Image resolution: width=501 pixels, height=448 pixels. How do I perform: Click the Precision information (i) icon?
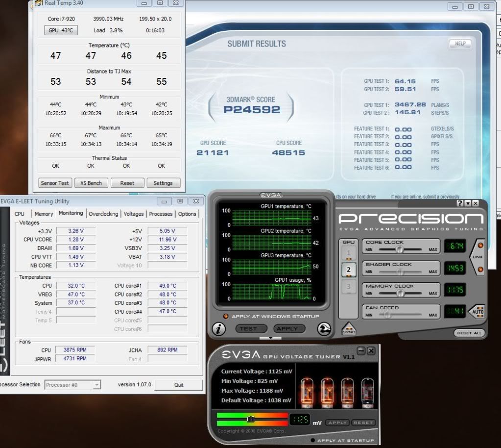pyautogui.click(x=218, y=329)
